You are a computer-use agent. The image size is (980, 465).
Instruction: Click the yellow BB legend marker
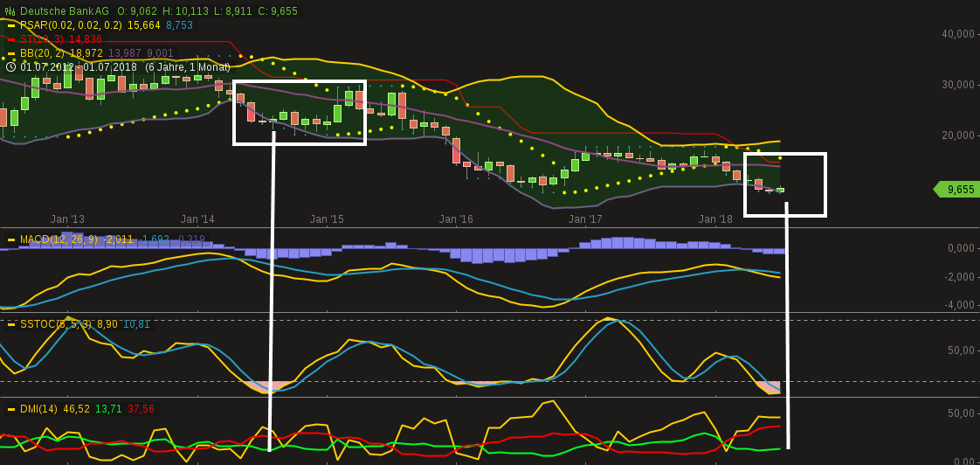10,53
